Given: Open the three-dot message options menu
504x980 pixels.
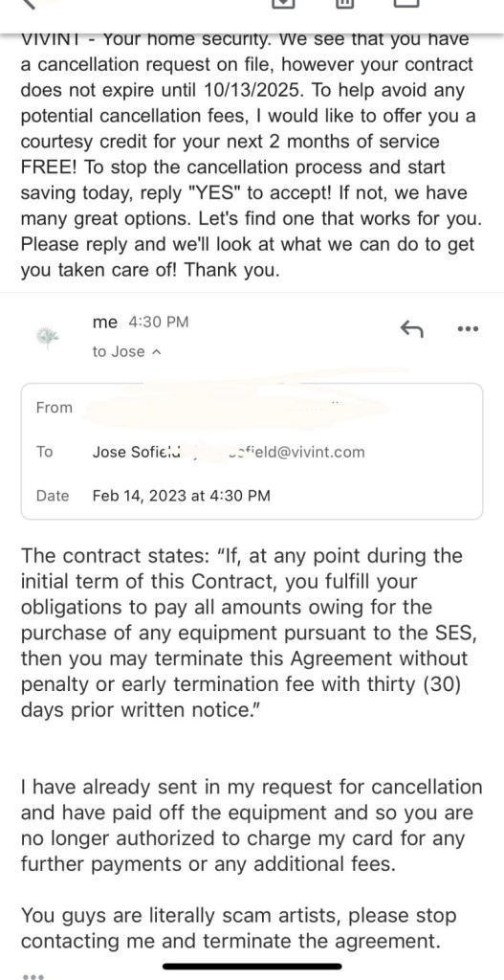Looking at the screenshot, I should pos(468,329).
